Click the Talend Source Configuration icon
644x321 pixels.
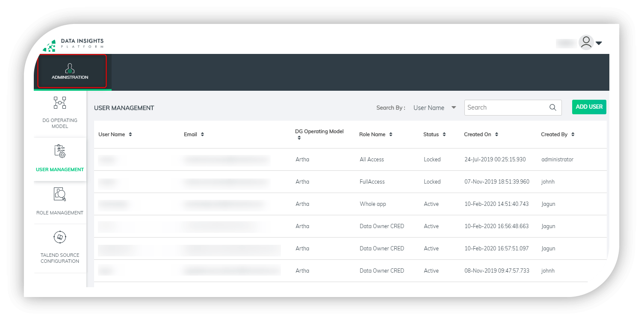click(60, 237)
